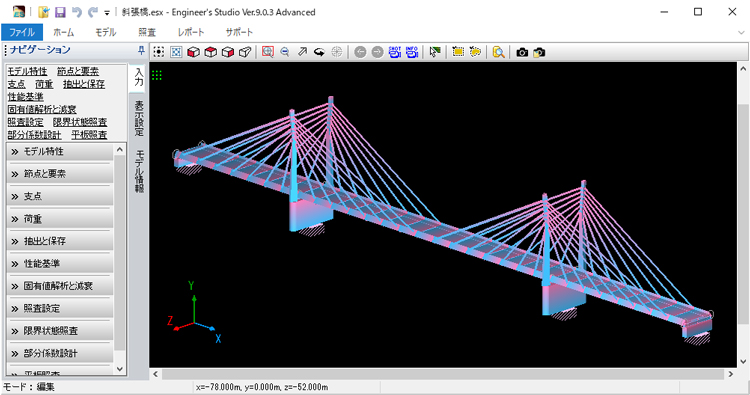This screenshot has height=395, width=750.
Task: Click the camera snapshot icon
Action: tap(522, 52)
